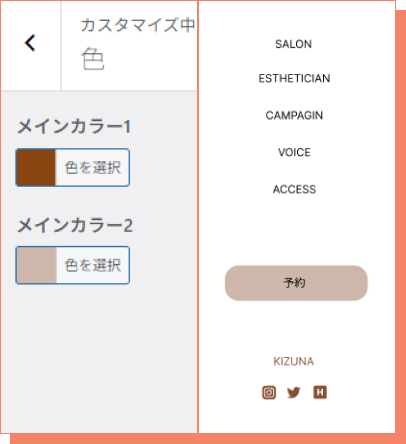Click the KIZUNA text link
The height and width of the screenshot is (444, 406).
(x=294, y=361)
